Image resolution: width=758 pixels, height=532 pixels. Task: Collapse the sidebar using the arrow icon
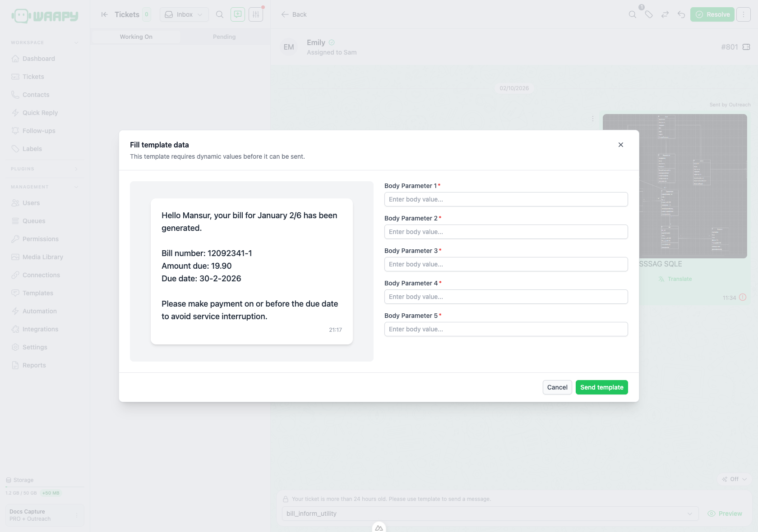(104, 14)
